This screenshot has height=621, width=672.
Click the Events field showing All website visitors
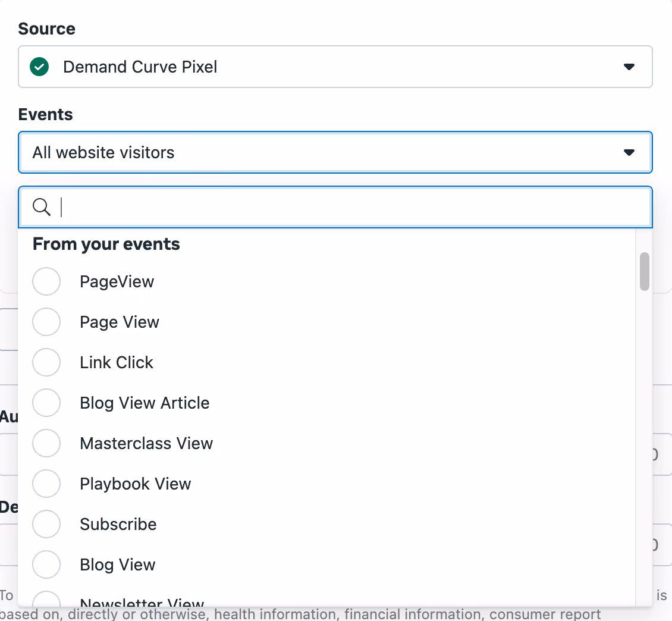point(335,152)
